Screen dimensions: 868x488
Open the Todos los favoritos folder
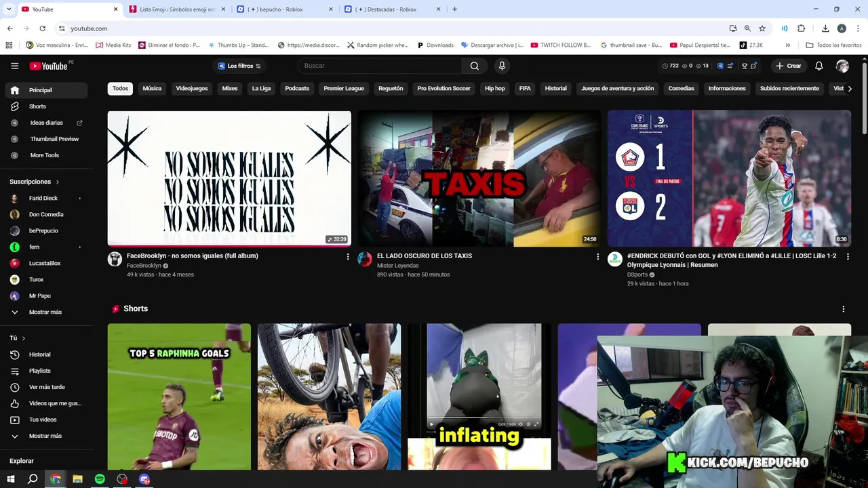pyautogui.click(x=833, y=45)
